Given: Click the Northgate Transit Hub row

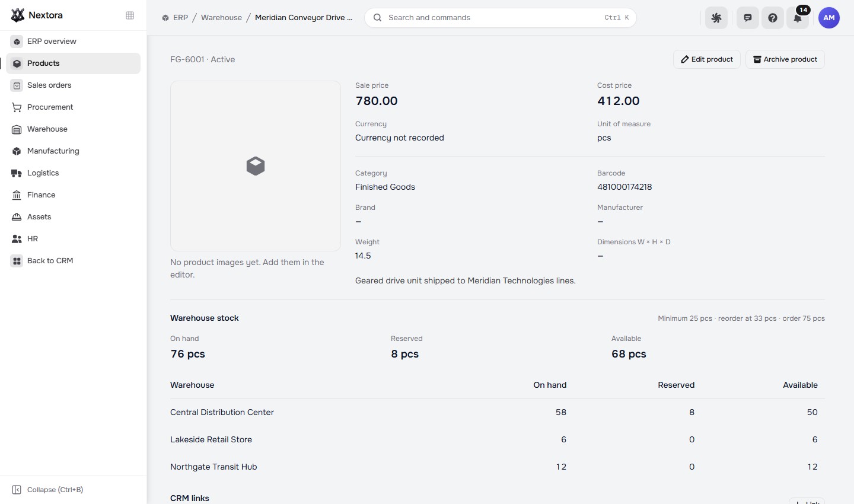Looking at the screenshot, I should click(498, 467).
